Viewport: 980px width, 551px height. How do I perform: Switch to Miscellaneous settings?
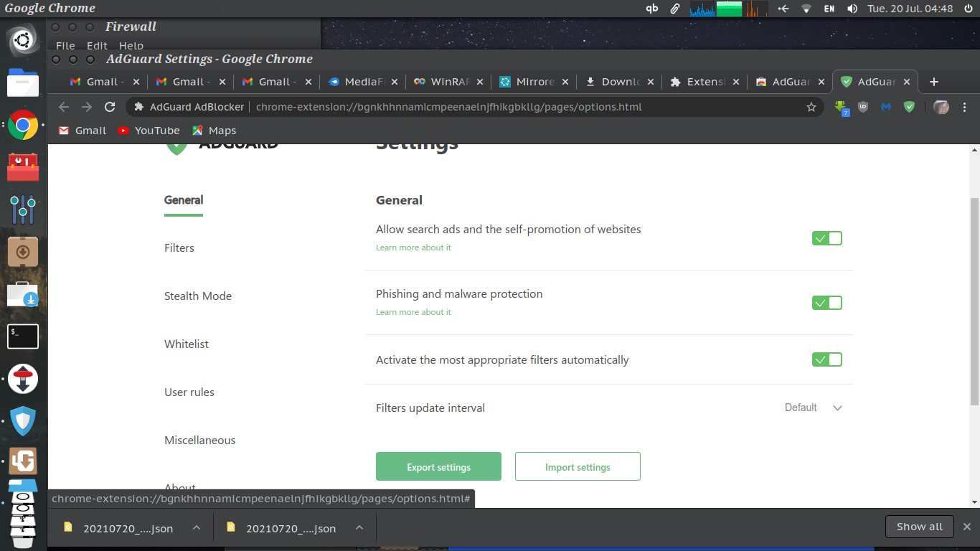[200, 441]
